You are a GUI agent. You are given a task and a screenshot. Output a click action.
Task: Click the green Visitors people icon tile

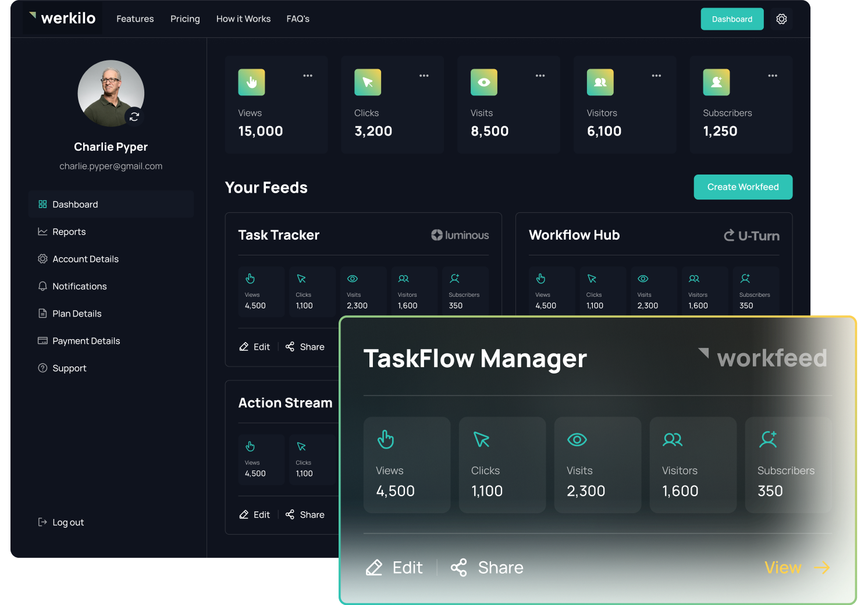pos(600,83)
